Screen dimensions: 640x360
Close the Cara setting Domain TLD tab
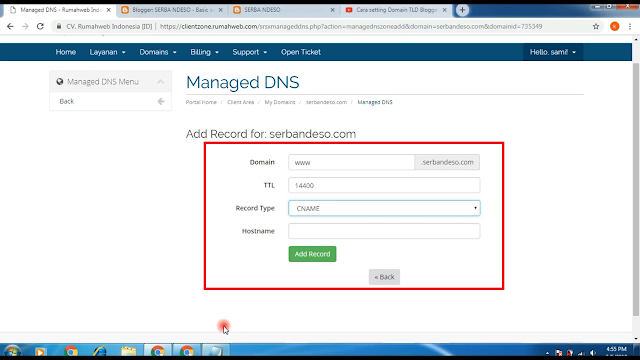pos(444,10)
